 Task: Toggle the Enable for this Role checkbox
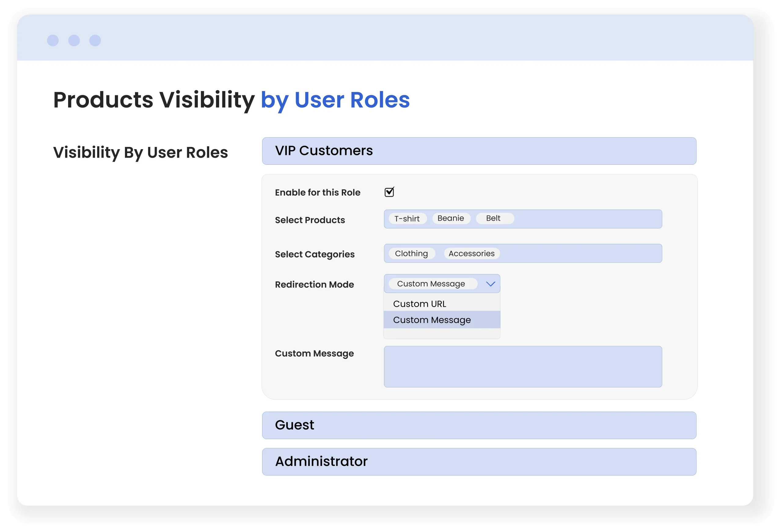[389, 192]
